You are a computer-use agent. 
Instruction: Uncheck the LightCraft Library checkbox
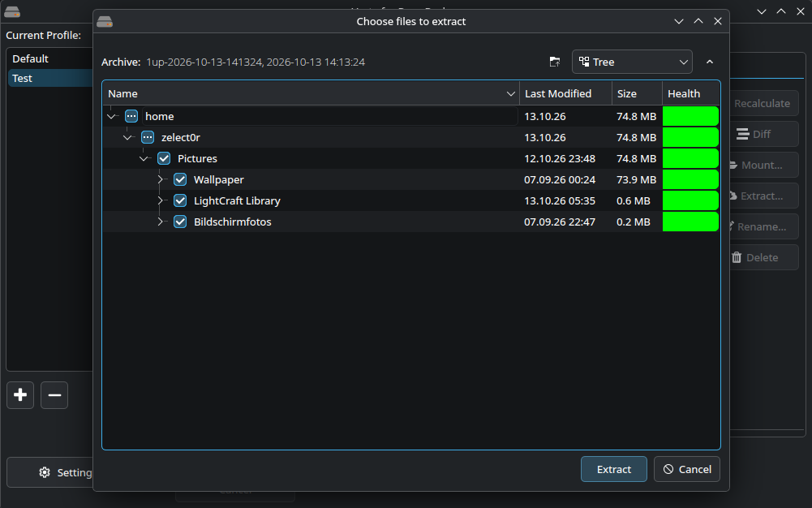coord(180,201)
